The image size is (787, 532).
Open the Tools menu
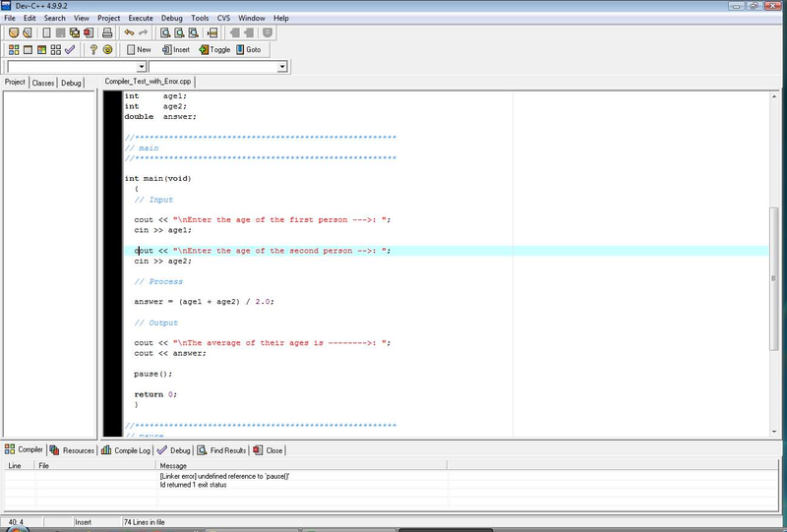[x=200, y=18]
